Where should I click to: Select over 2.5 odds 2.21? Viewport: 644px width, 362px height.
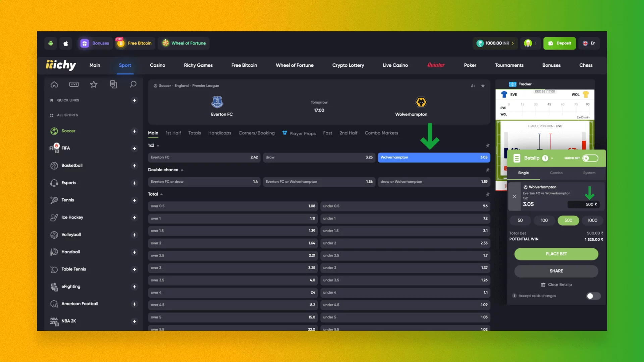233,256
